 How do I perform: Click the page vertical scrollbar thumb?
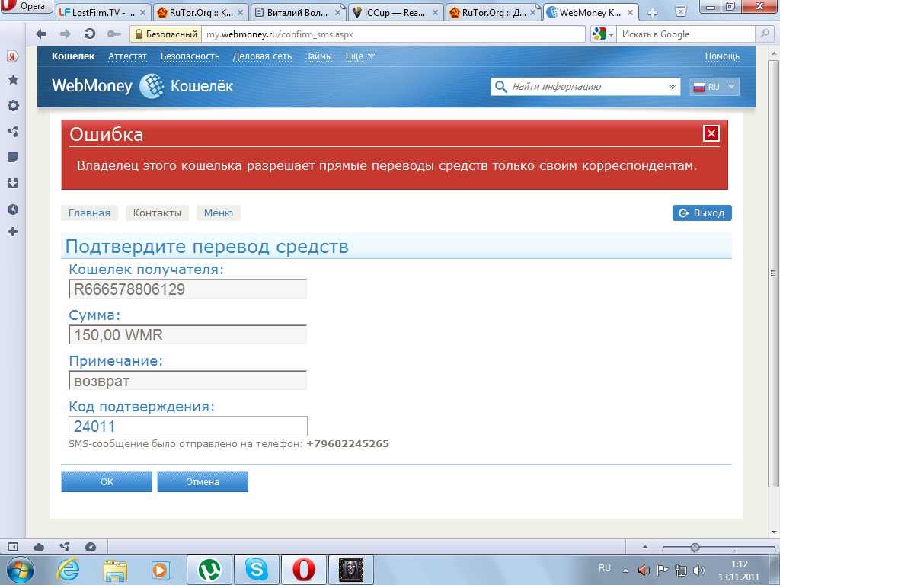pos(774,274)
